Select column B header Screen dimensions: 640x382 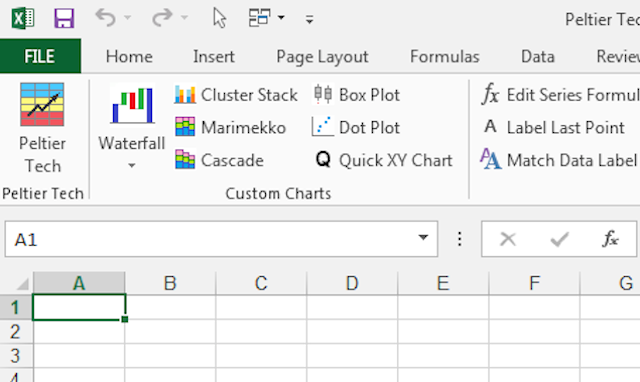pyautogui.click(x=170, y=283)
